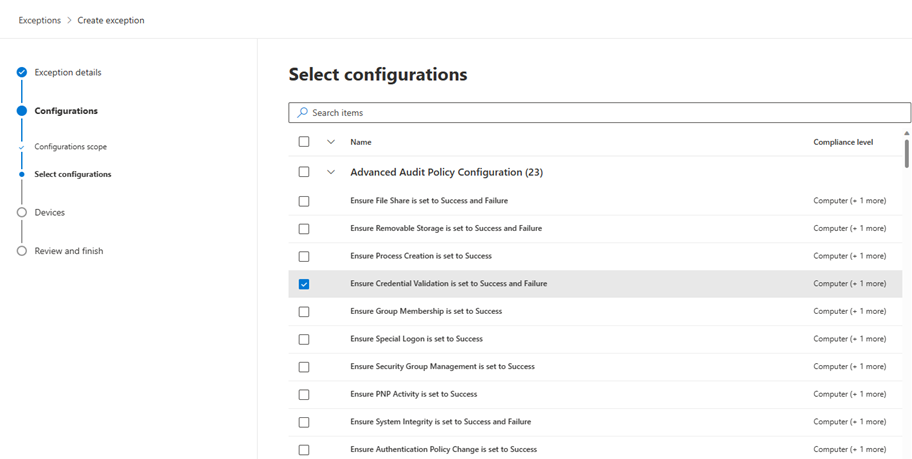Viewport: 912px width, 459px height.
Task: Toggle the select-all checkbox in header
Action: (x=304, y=142)
